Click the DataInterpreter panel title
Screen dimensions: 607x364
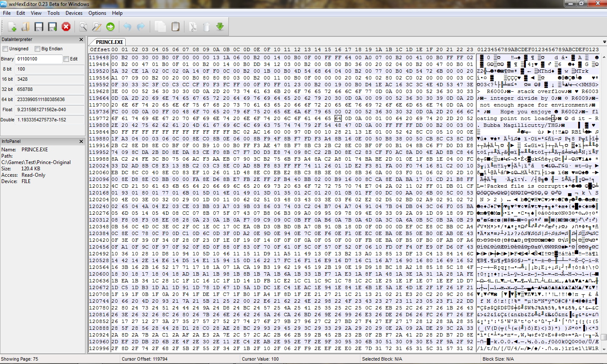[17, 40]
